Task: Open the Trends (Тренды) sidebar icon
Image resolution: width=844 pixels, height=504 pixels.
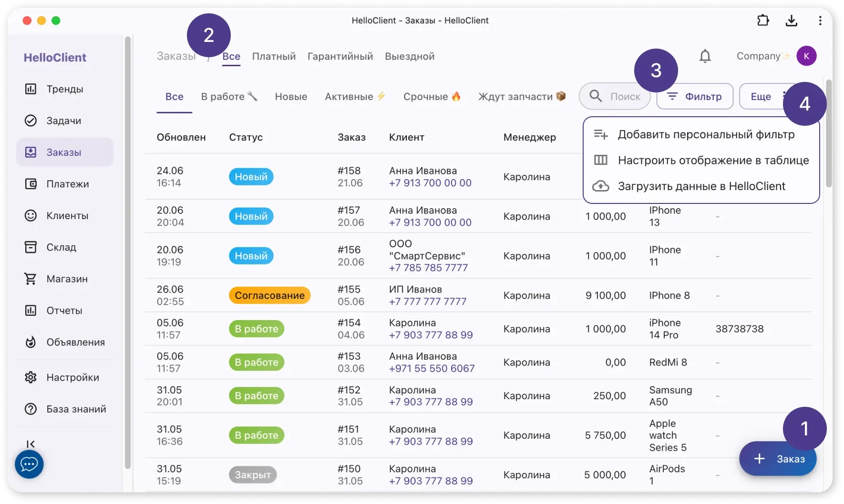Action: coord(31,89)
